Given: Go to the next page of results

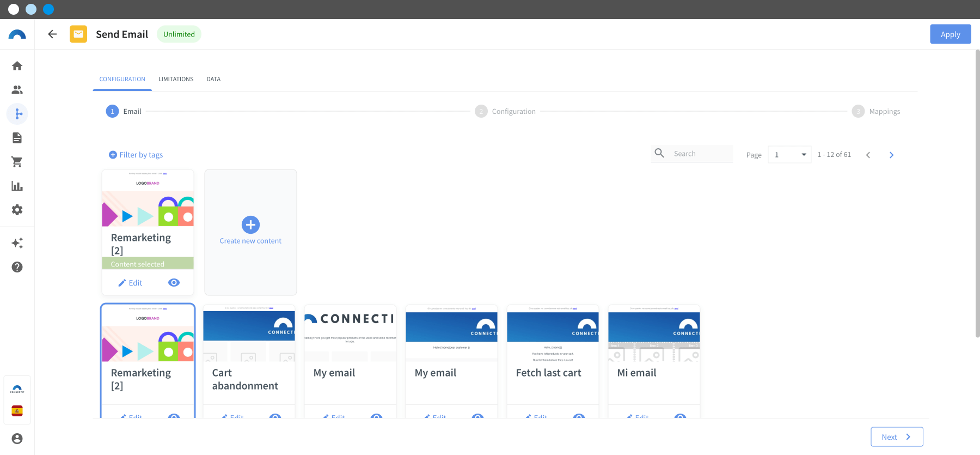Looking at the screenshot, I should (x=891, y=155).
